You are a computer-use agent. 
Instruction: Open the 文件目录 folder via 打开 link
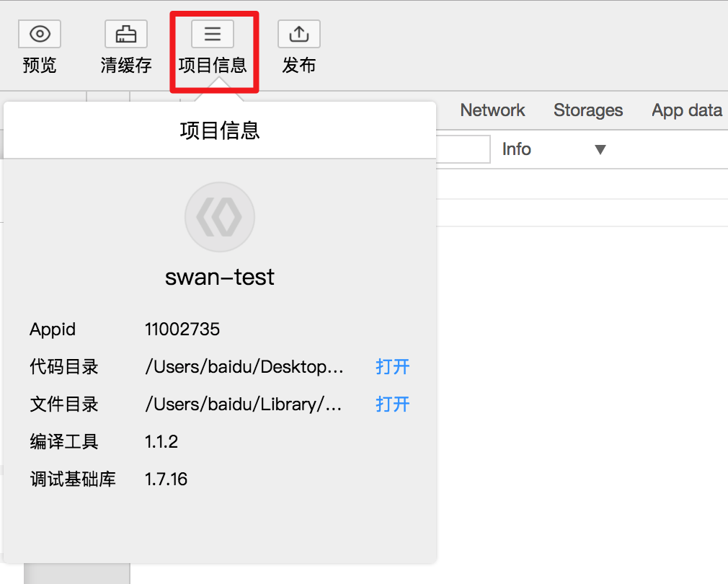click(392, 404)
